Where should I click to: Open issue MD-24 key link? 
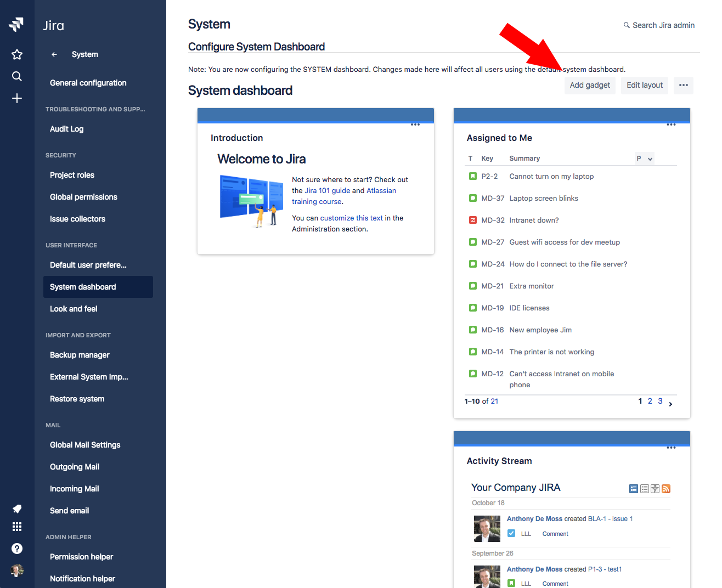tap(493, 264)
